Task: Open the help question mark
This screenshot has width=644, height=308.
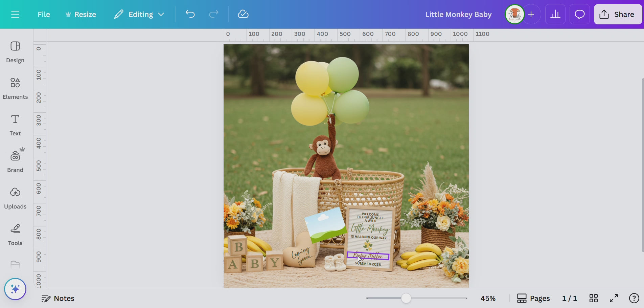Action: click(634, 298)
